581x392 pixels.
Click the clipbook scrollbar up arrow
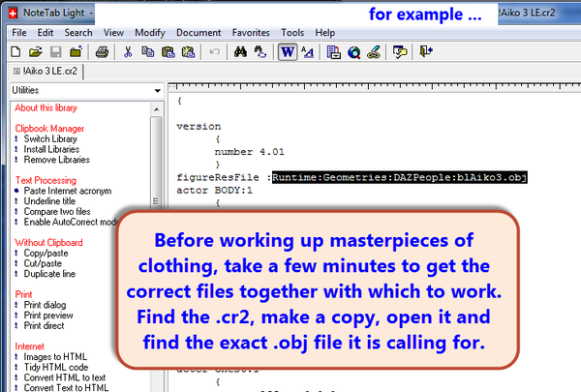[156, 109]
